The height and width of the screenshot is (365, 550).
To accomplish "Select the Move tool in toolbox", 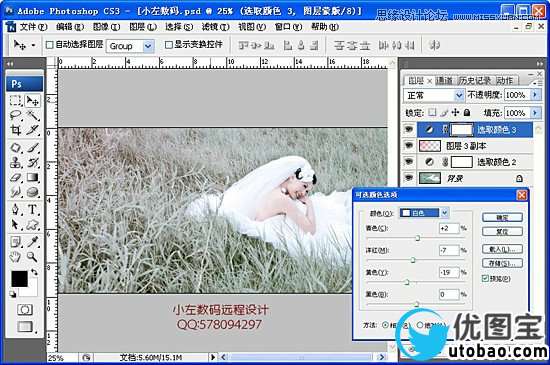I will (x=33, y=101).
